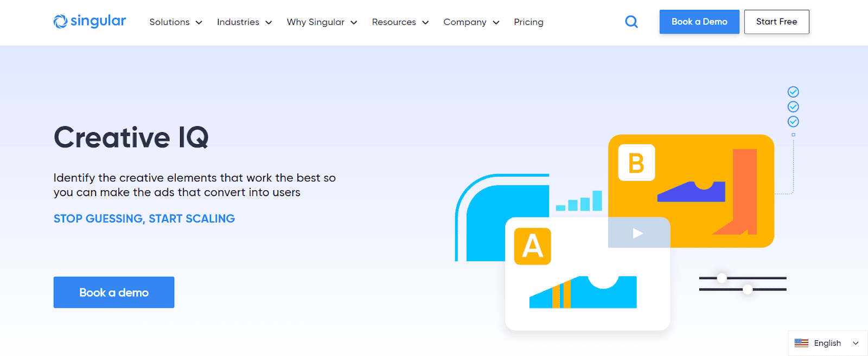Screen dimensions: 868x356
Task: Click the US flag icon
Action: (x=801, y=343)
